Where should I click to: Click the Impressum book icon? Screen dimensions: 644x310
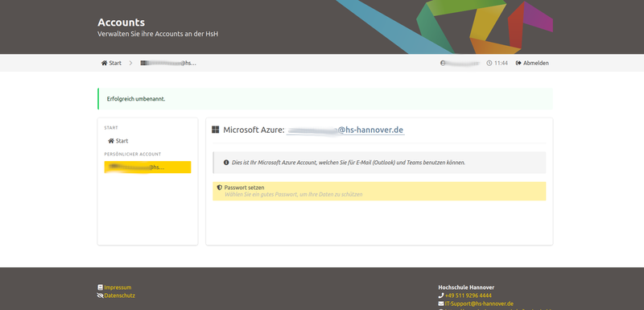click(x=100, y=287)
